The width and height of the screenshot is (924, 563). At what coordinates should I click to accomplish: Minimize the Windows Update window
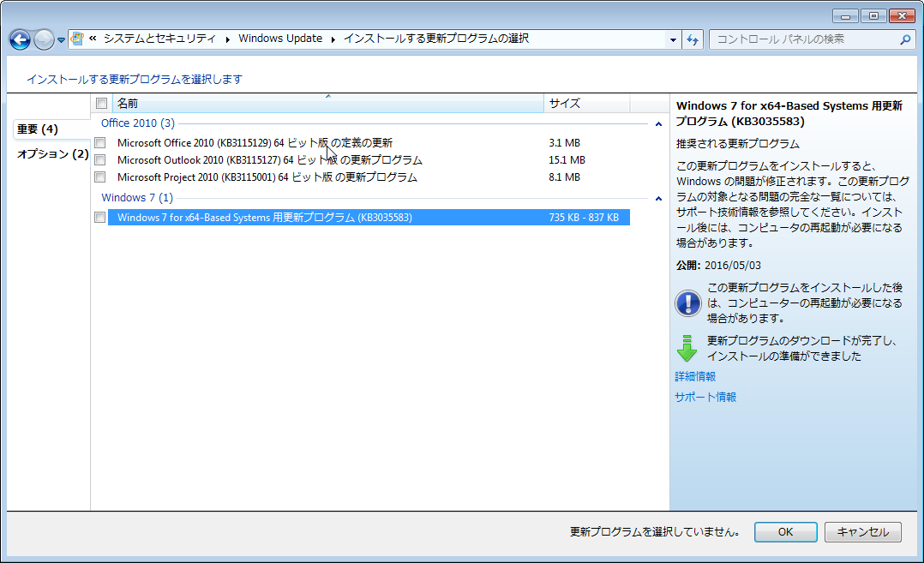click(845, 16)
